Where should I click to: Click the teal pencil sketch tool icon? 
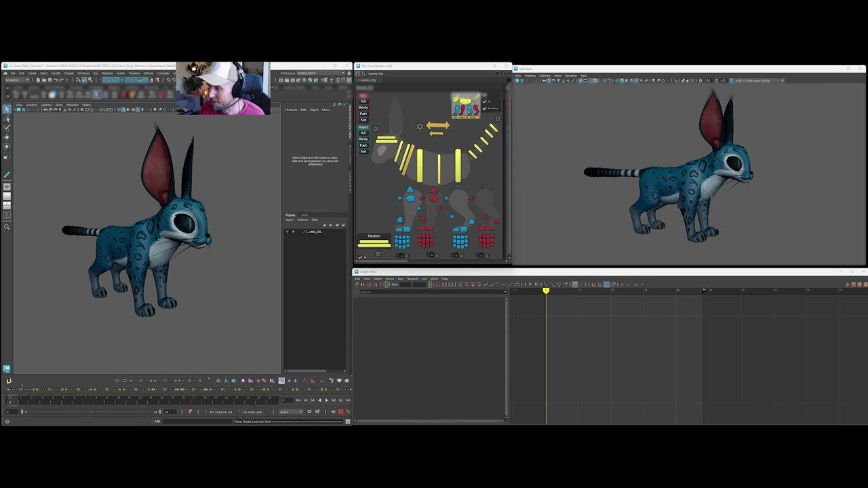coord(7,175)
